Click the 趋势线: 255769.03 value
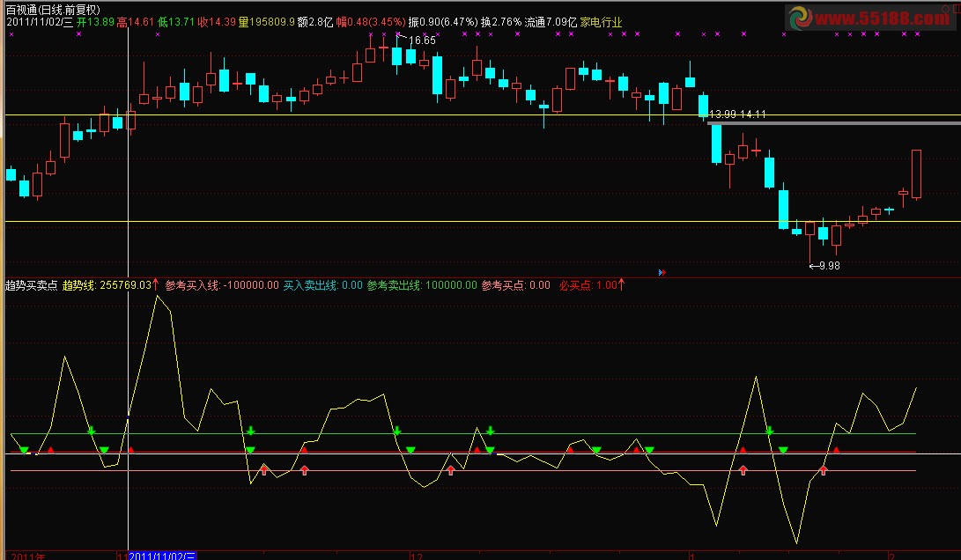The width and height of the screenshot is (961, 560). 107,285
